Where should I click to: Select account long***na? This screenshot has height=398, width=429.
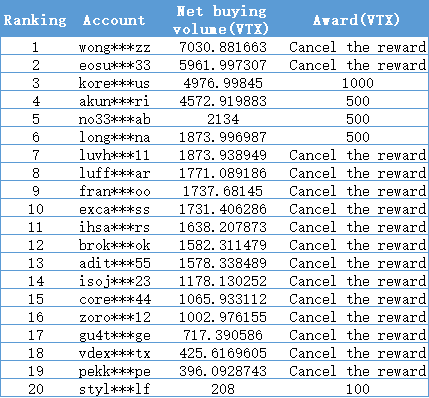(114, 137)
